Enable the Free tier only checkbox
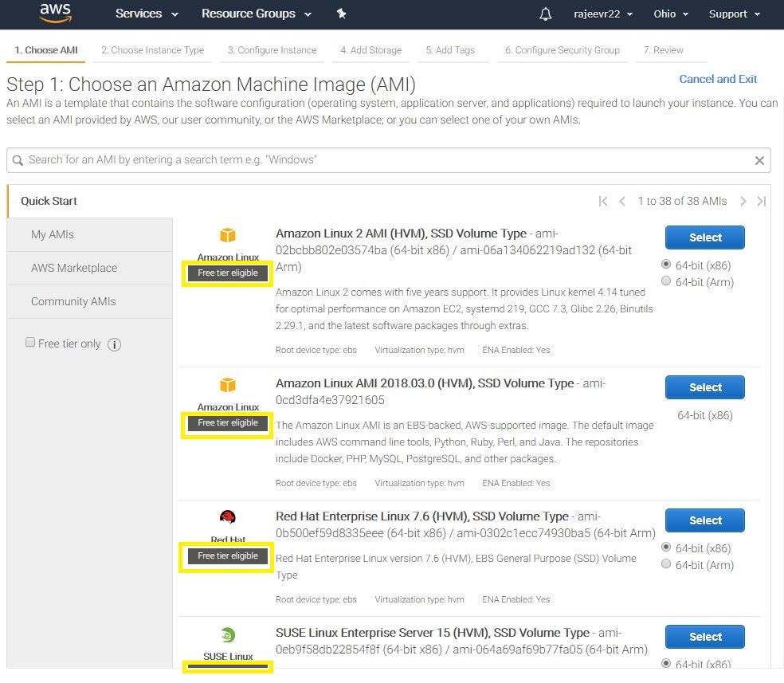Viewport: 784px width, 683px height. tap(30, 342)
